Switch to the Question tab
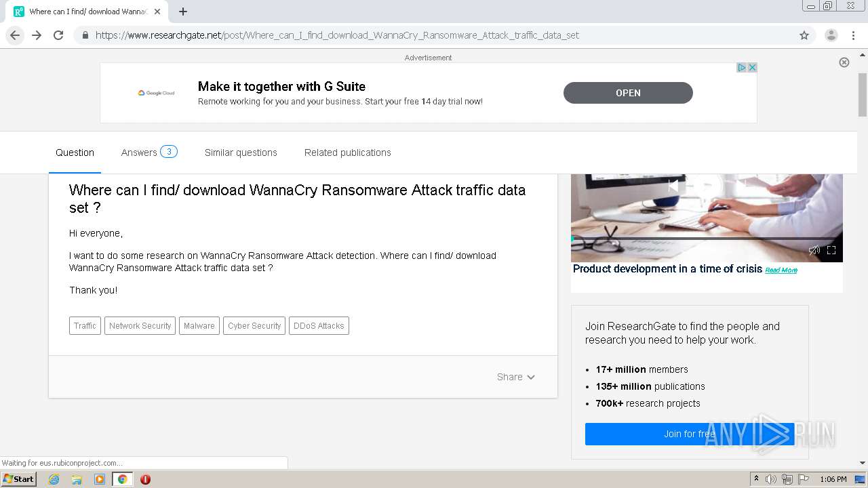Screen dimensions: 868x488 point(75,152)
